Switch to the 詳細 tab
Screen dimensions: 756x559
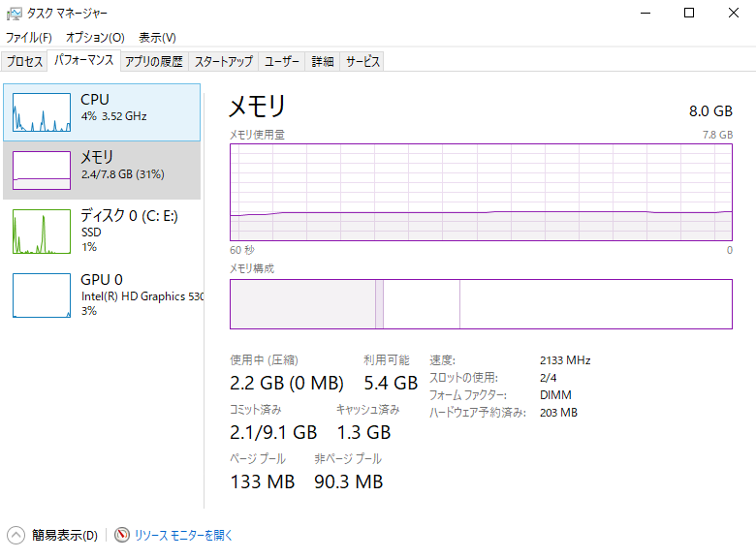pos(323,61)
